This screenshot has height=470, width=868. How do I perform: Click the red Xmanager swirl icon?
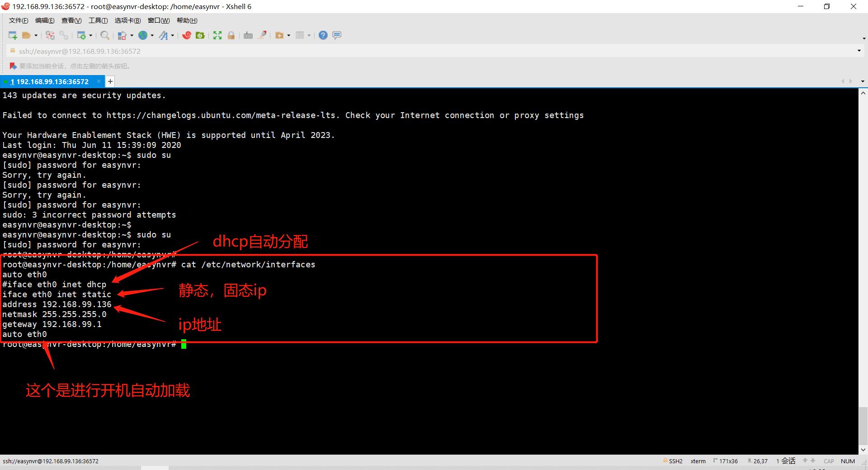pos(187,35)
